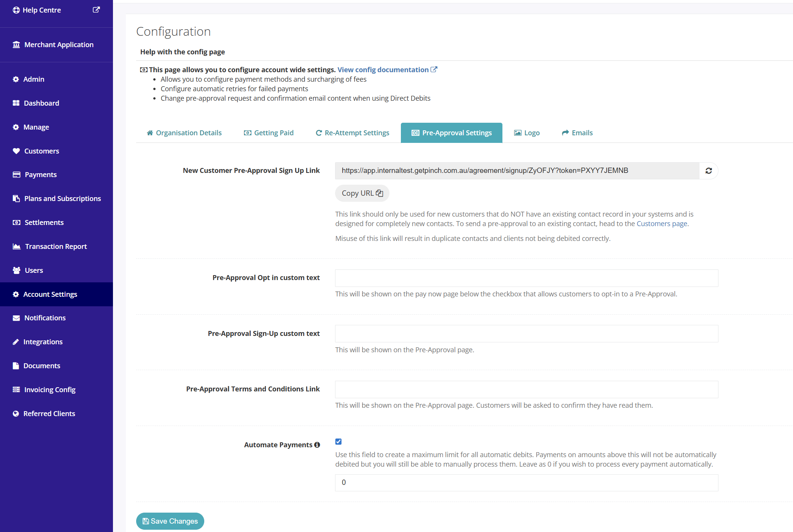
Task: Click the Referred Clients globe icon
Action: (16, 414)
